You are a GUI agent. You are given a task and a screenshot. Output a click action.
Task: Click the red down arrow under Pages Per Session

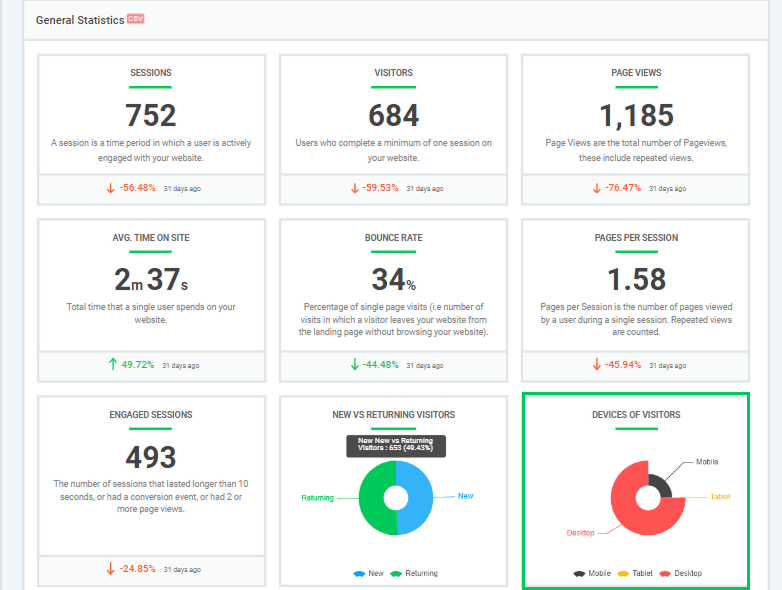[x=596, y=365]
